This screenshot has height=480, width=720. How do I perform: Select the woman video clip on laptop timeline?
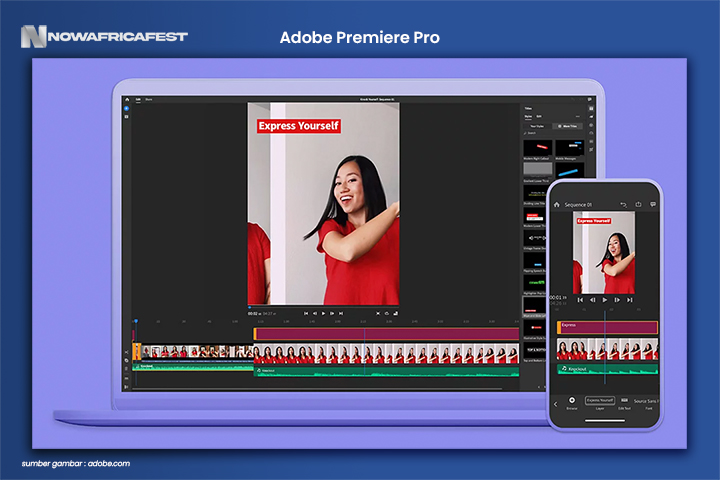click(386, 354)
